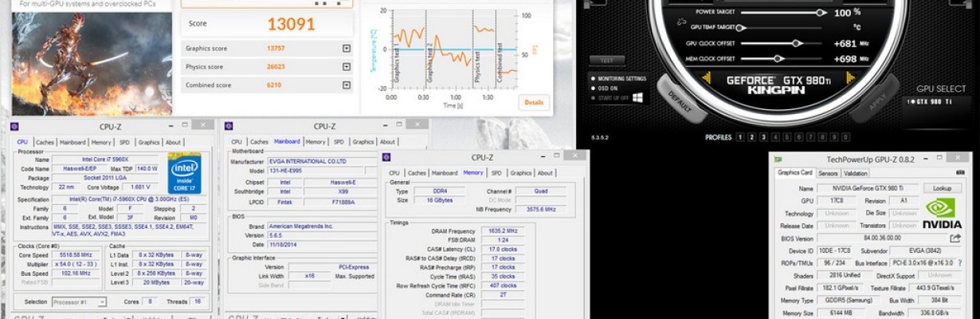Click the Graphics Card tab in GPU-Z
Viewport: 980px width, 319px height.
(795, 172)
